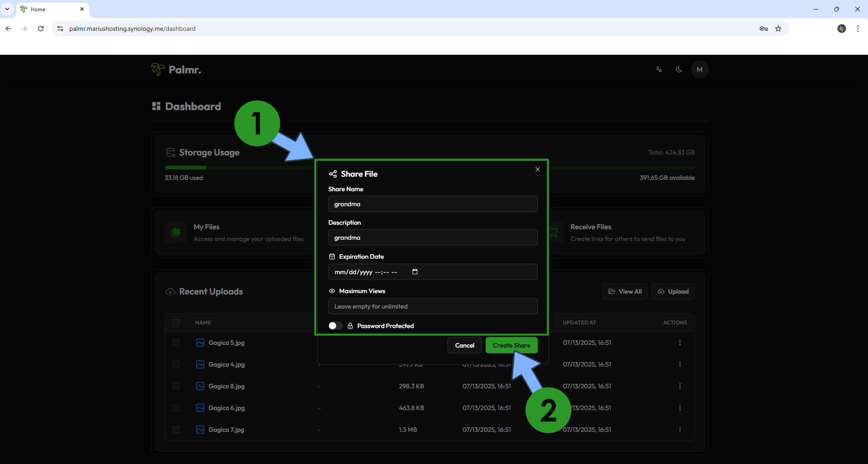
Task: Close the Share File dialog
Action: [x=538, y=169]
